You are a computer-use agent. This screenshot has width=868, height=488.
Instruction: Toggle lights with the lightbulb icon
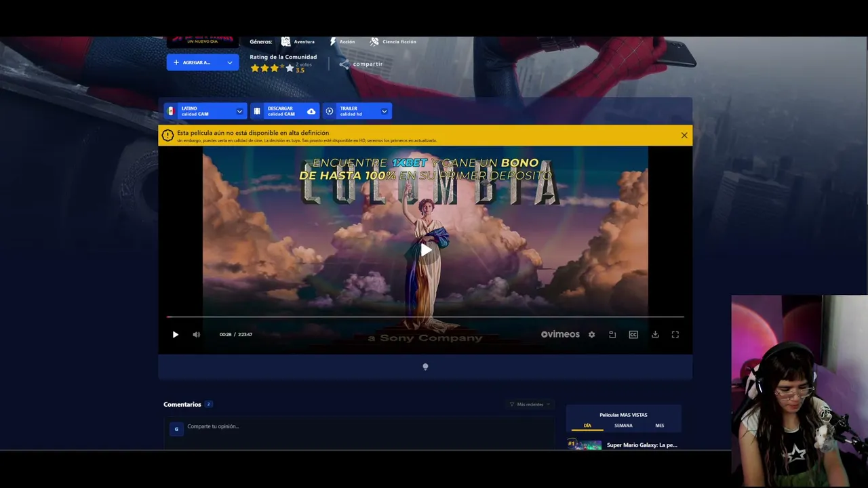(425, 367)
